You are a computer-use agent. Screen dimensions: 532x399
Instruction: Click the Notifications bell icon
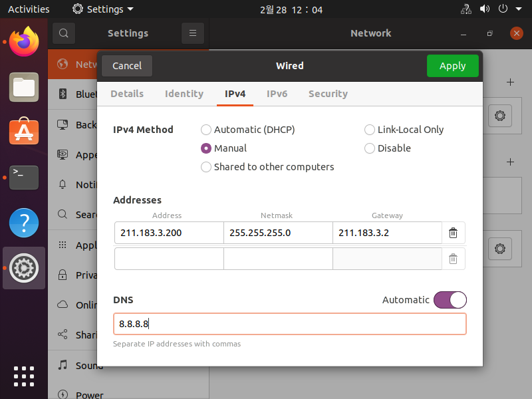(x=63, y=185)
